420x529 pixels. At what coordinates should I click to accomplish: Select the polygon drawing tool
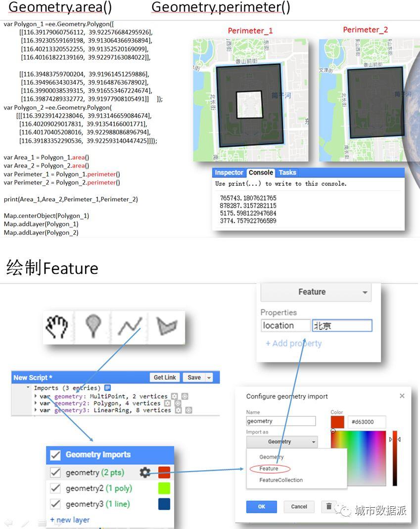(x=167, y=326)
